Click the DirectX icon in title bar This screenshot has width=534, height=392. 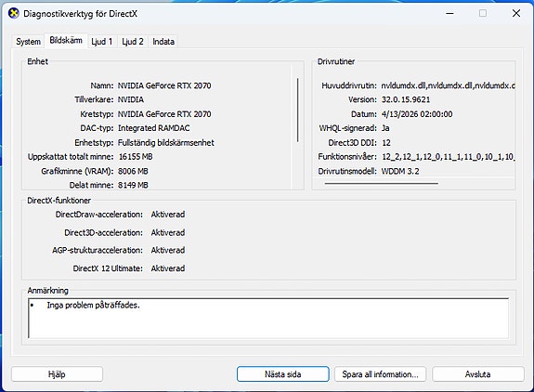[14, 14]
